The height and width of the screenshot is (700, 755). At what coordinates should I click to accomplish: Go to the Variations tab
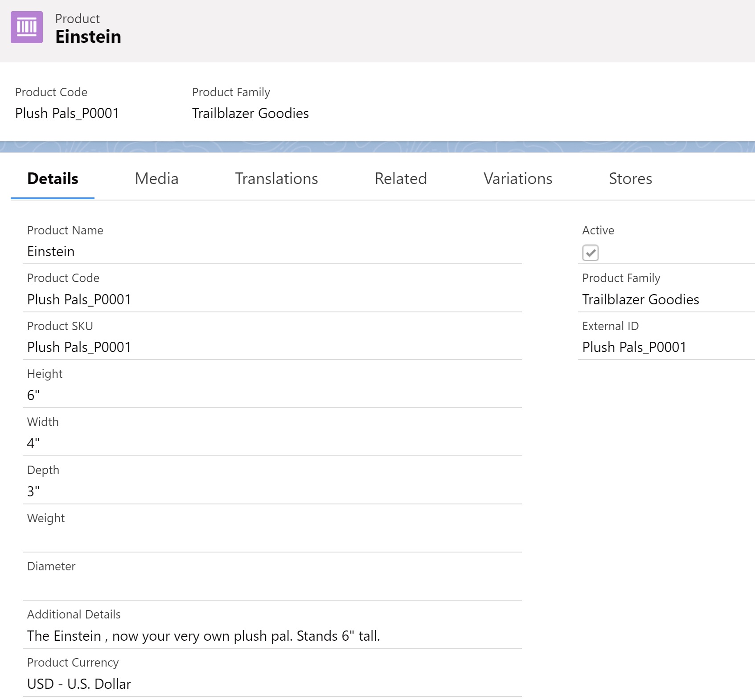[x=518, y=179]
